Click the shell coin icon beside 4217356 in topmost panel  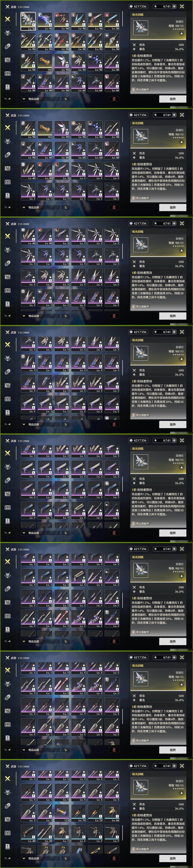131,6
